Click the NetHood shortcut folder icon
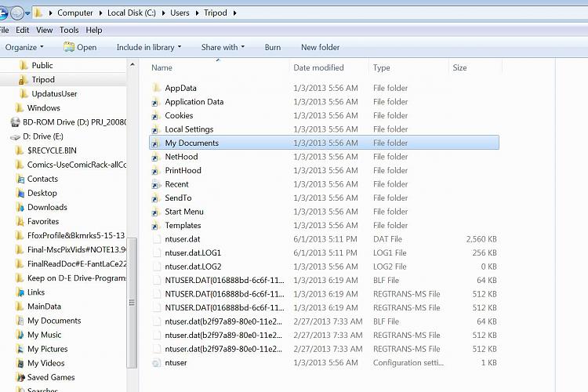Image resolution: width=588 pixels, height=392 pixels. [156, 157]
